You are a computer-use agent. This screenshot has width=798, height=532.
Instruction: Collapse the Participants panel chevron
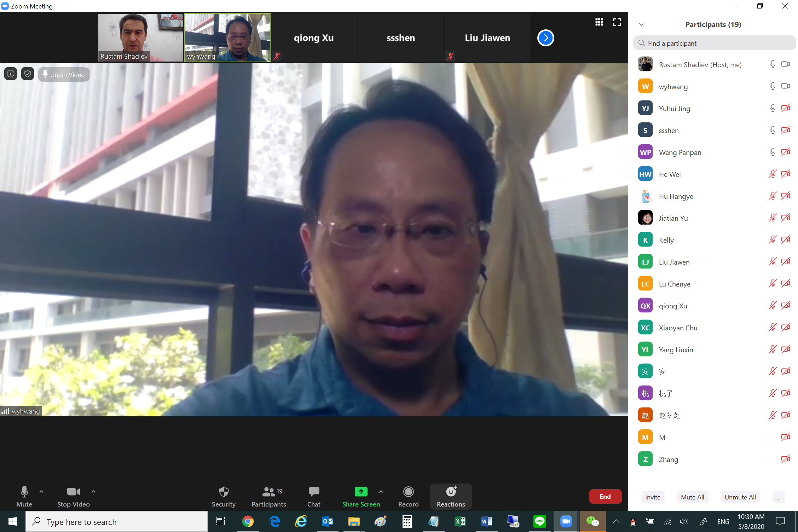click(x=641, y=24)
